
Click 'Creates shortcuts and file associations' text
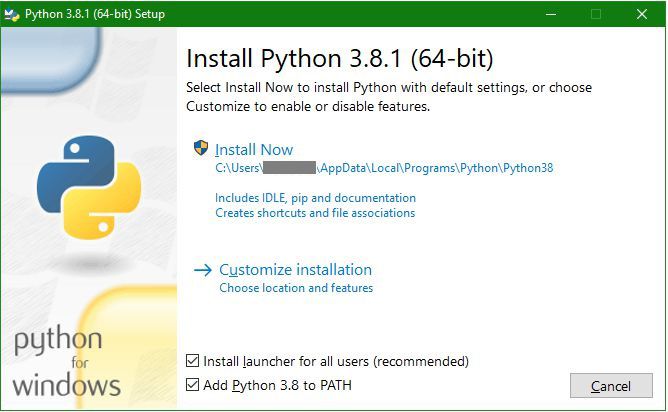click(x=315, y=213)
